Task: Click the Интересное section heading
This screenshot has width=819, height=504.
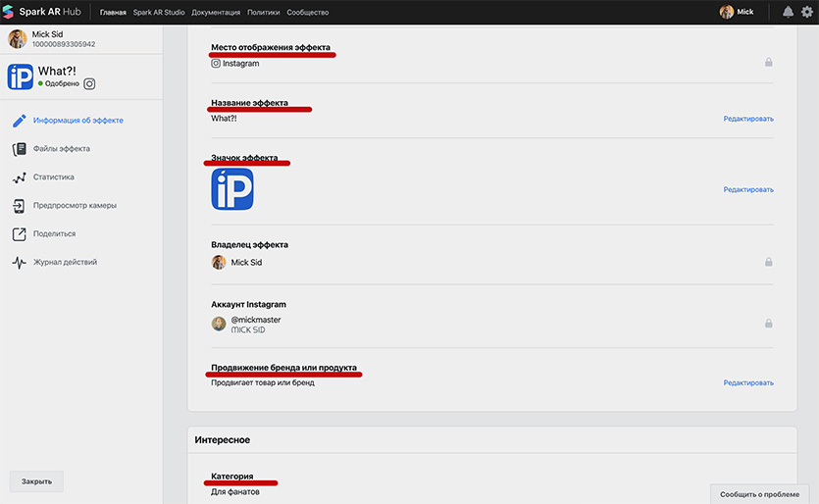Action: 223,440
